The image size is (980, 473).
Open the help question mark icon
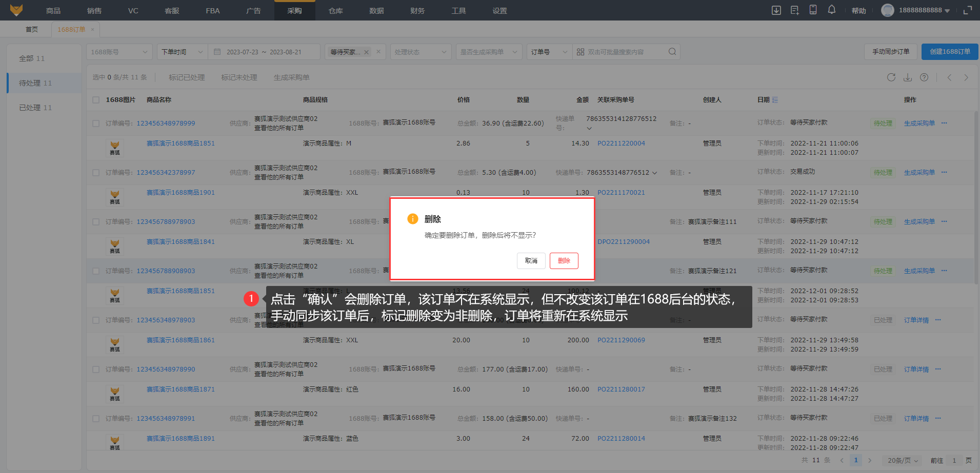click(924, 77)
